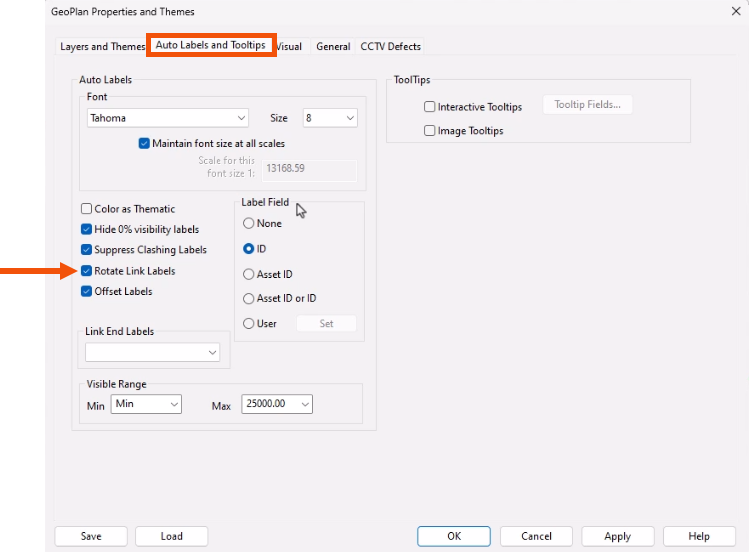Open the Auto Labels and Tooltips tab
The width and height of the screenshot is (749, 552).
(211, 45)
